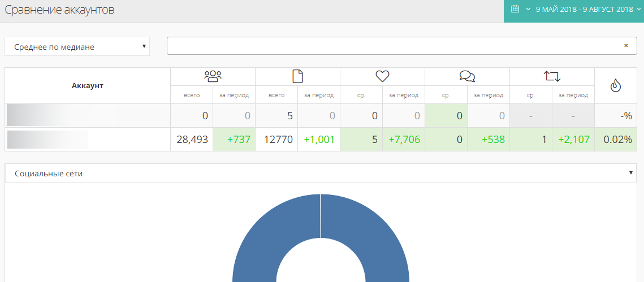Click the +2,107 reposts period value
This screenshot has width=644, height=282.
tap(573, 140)
